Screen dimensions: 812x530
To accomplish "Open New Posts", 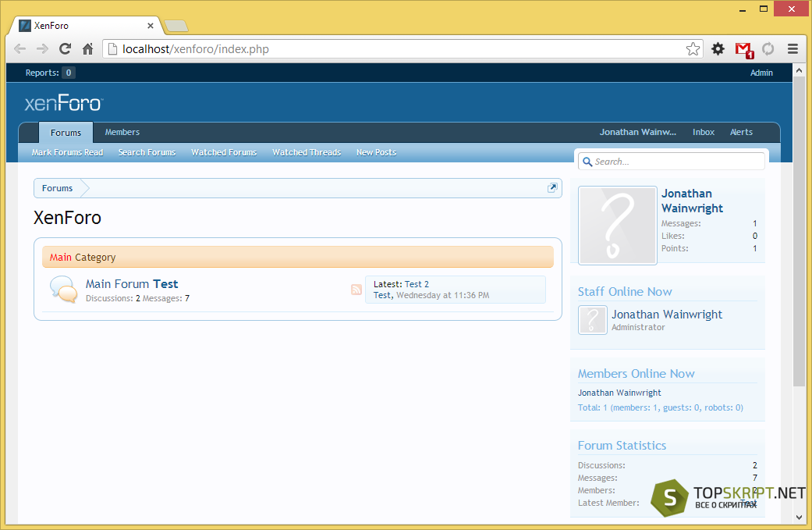I will (376, 152).
